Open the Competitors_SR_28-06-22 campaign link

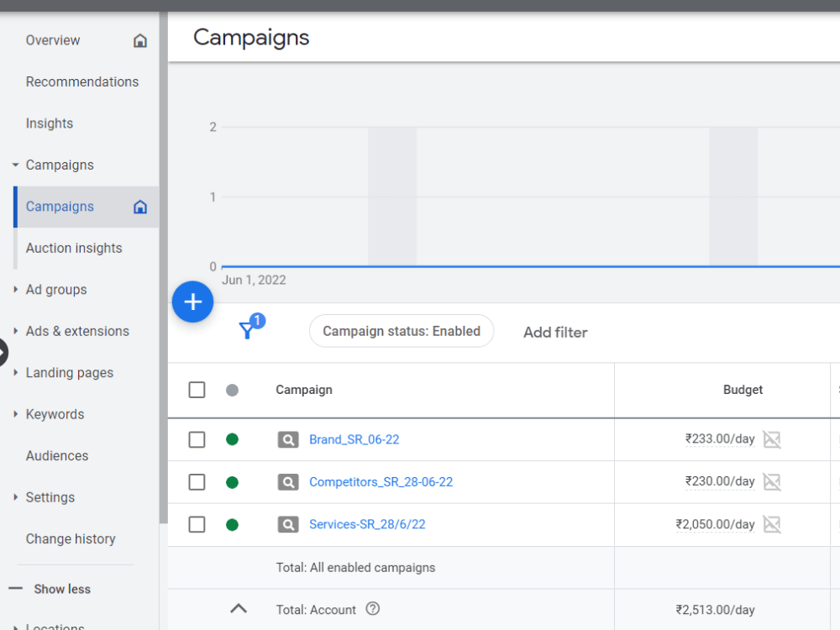click(381, 482)
